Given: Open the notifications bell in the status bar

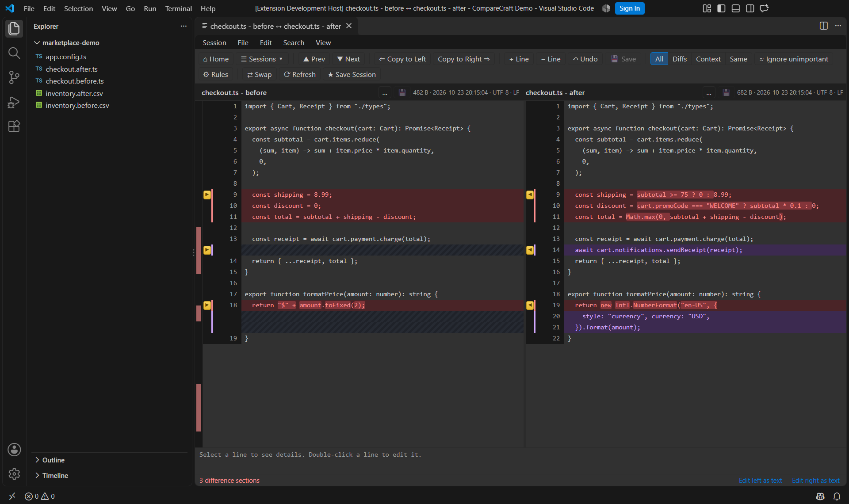Looking at the screenshot, I should pos(837,496).
